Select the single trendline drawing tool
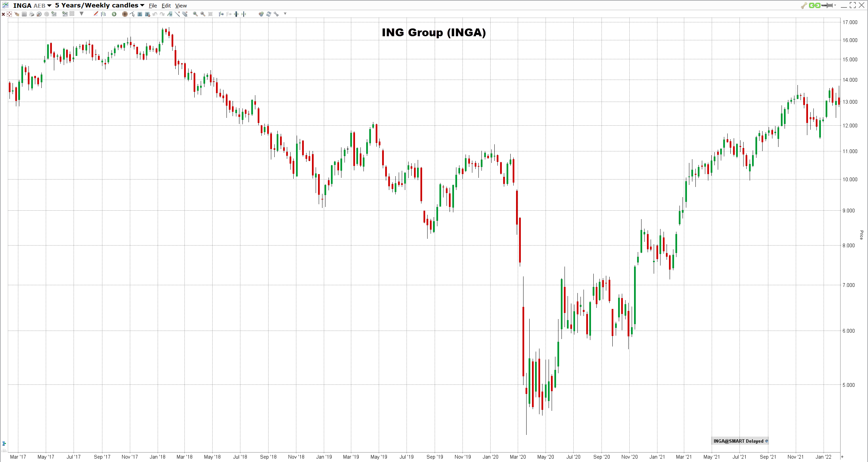The width and height of the screenshot is (868, 462). pyautogui.click(x=177, y=14)
